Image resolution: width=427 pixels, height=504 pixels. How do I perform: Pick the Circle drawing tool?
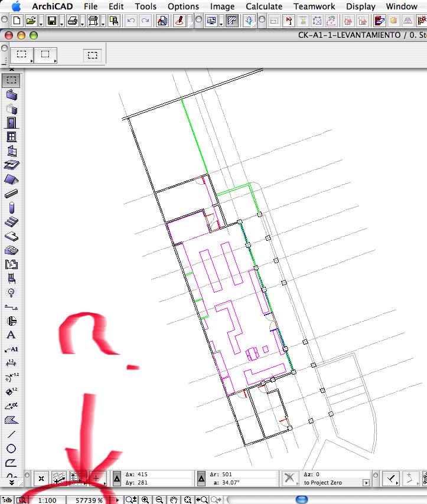(11, 449)
